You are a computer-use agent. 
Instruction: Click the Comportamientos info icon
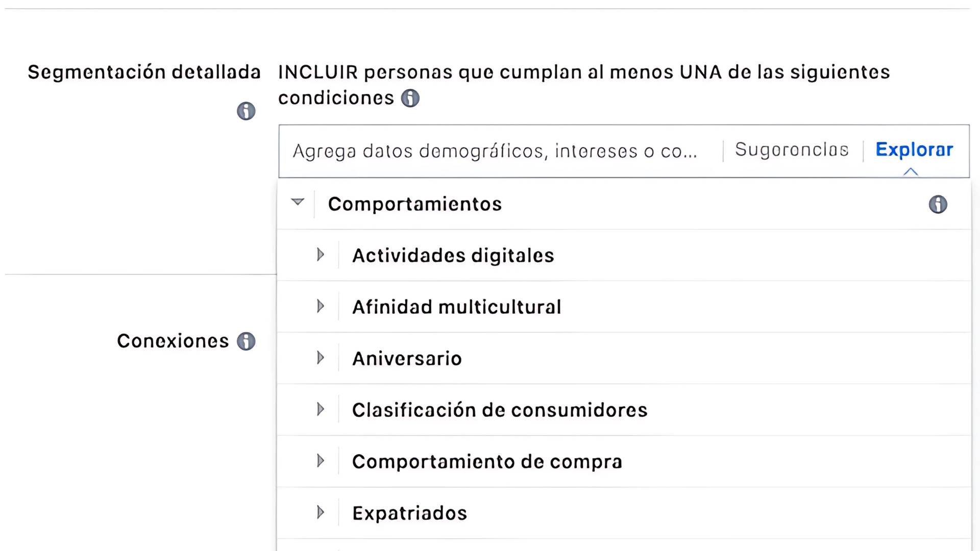938,205
